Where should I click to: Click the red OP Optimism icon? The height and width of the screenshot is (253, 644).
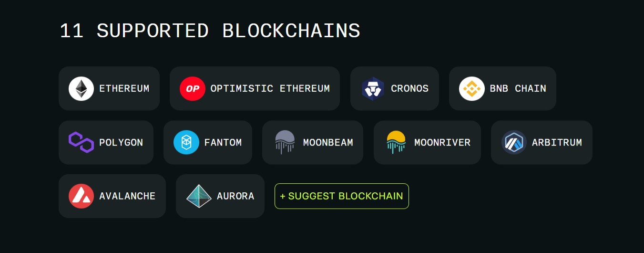click(x=193, y=89)
